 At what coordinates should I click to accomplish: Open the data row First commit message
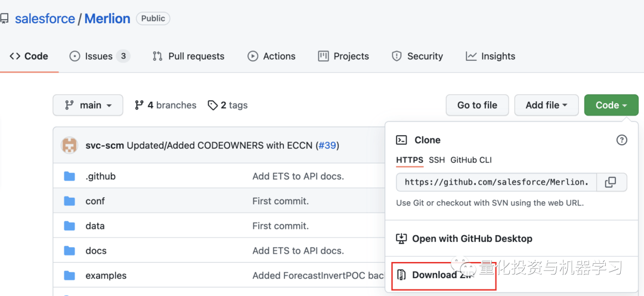pyautogui.click(x=280, y=226)
